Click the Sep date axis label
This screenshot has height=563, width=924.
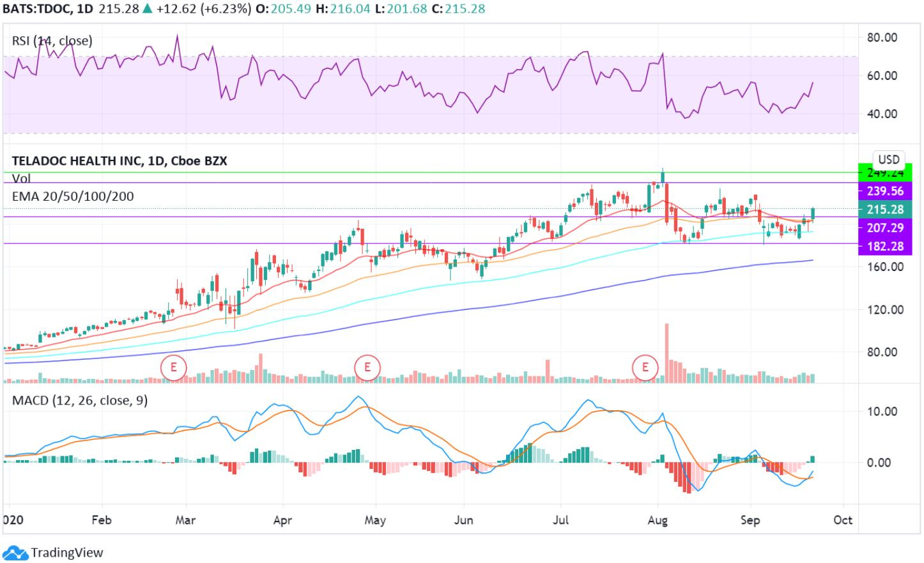tap(750, 520)
